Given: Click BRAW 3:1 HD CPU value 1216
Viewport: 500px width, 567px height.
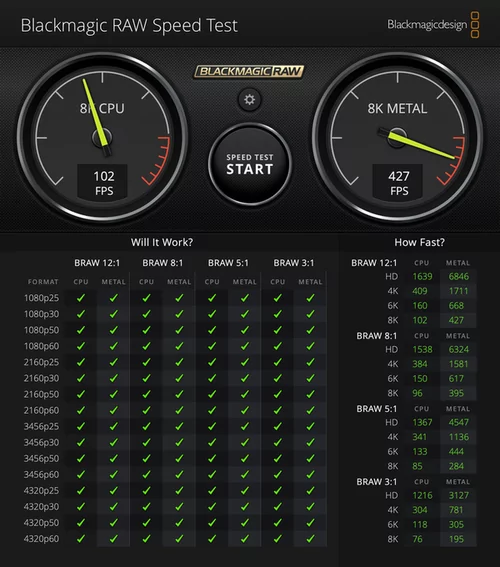Looking at the screenshot, I should 422,495.
